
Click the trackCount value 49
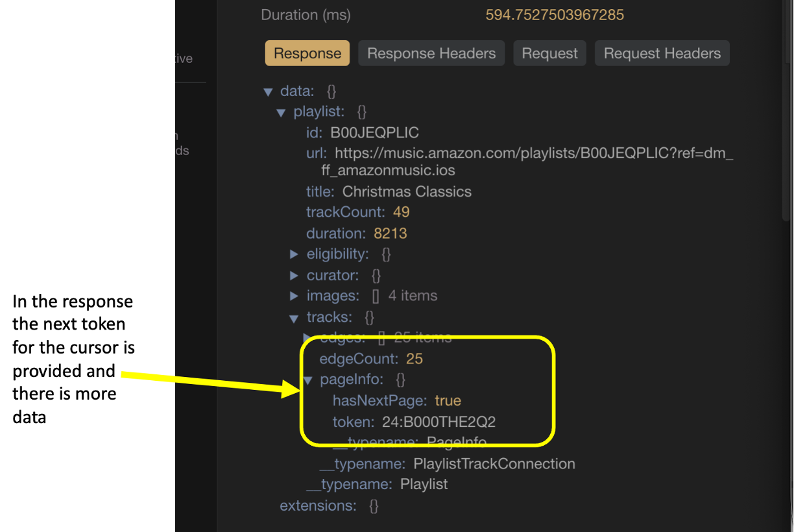pyautogui.click(x=401, y=212)
